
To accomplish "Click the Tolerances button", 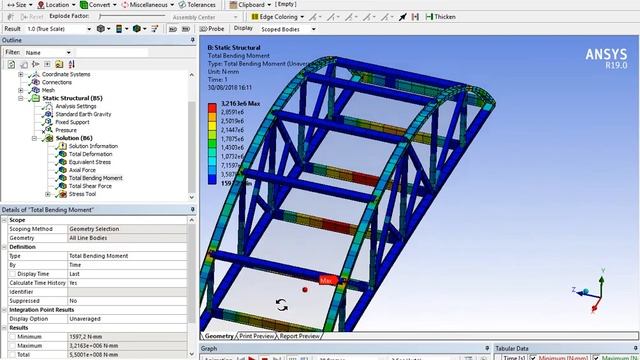I will click(x=197, y=5).
